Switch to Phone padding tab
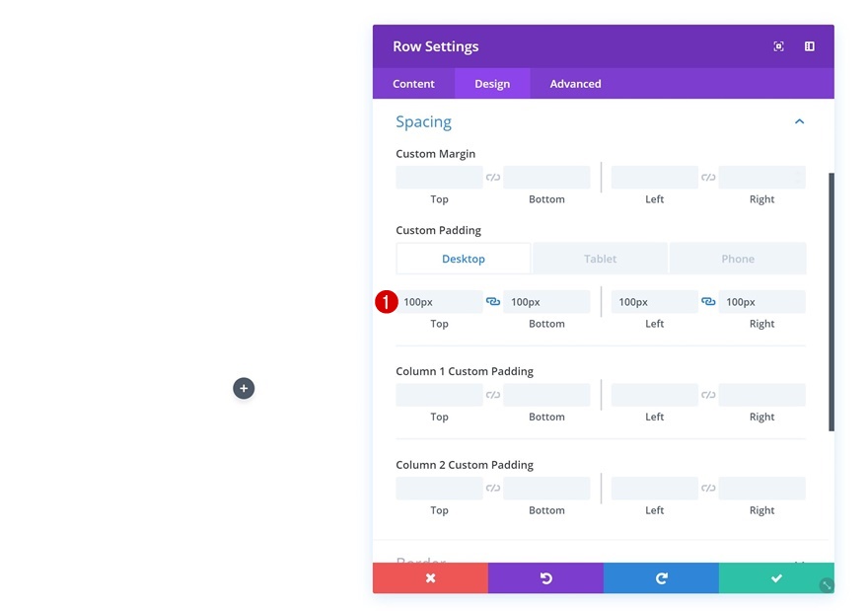This screenshot has height=611, width=868. tap(738, 259)
